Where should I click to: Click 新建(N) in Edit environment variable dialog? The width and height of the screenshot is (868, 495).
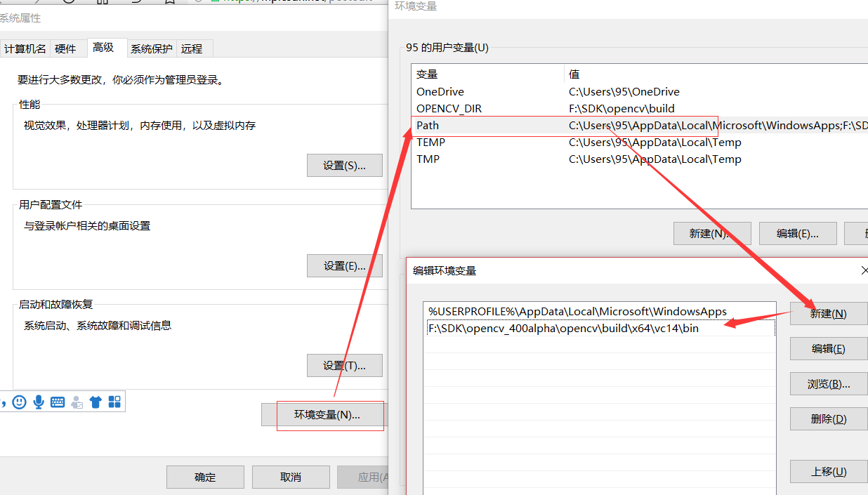click(x=829, y=314)
